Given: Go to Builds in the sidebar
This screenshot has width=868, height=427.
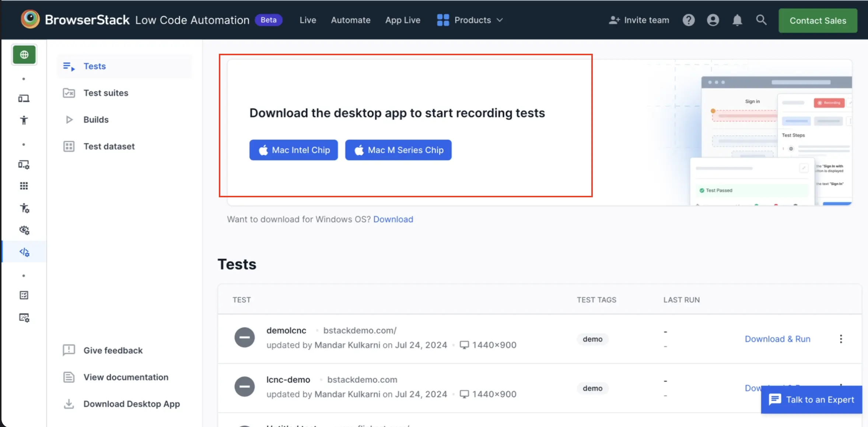Looking at the screenshot, I should (96, 120).
